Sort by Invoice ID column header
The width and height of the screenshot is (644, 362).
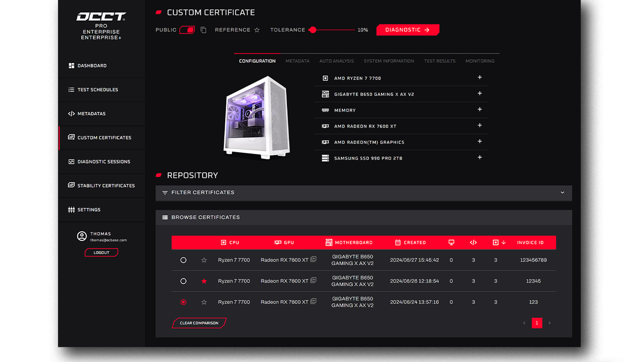pyautogui.click(x=530, y=243)
